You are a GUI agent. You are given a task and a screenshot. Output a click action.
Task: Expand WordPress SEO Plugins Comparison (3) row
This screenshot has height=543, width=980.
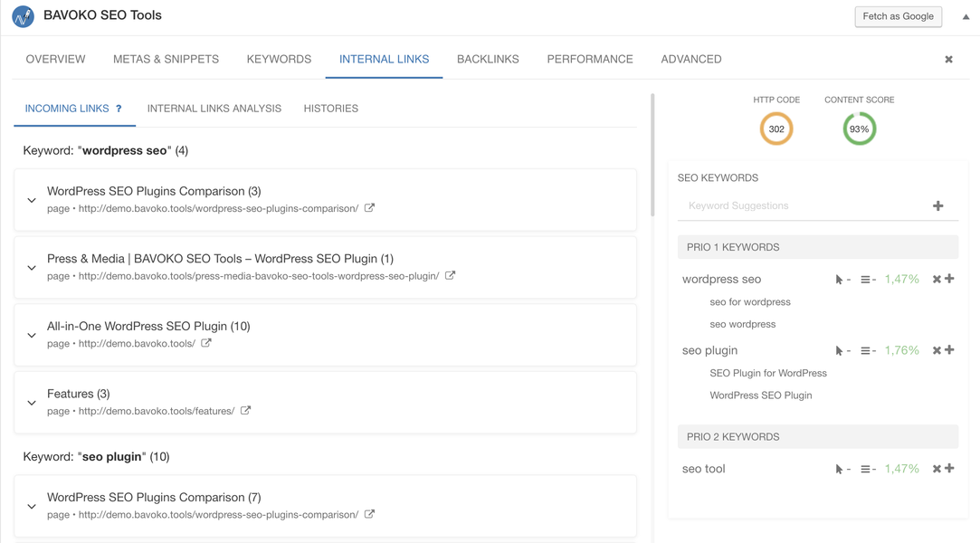pos(32,201)
